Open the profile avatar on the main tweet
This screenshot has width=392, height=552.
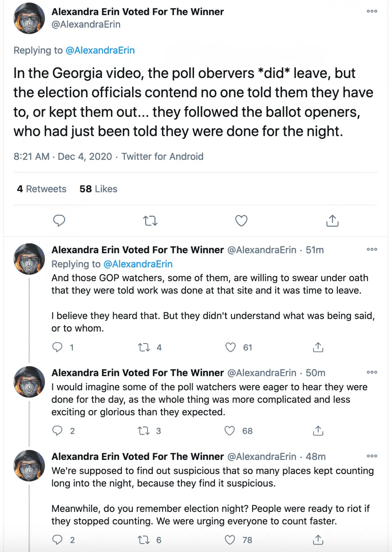[29, 18]
